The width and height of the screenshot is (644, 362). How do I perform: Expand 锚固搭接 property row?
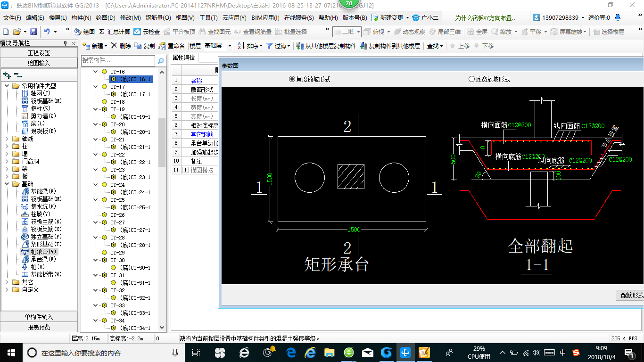pos(186,170)
